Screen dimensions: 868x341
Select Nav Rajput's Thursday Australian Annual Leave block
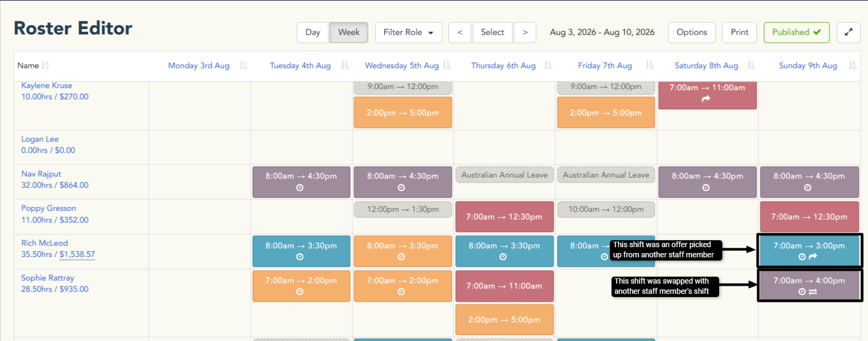[x=504, y=175]
